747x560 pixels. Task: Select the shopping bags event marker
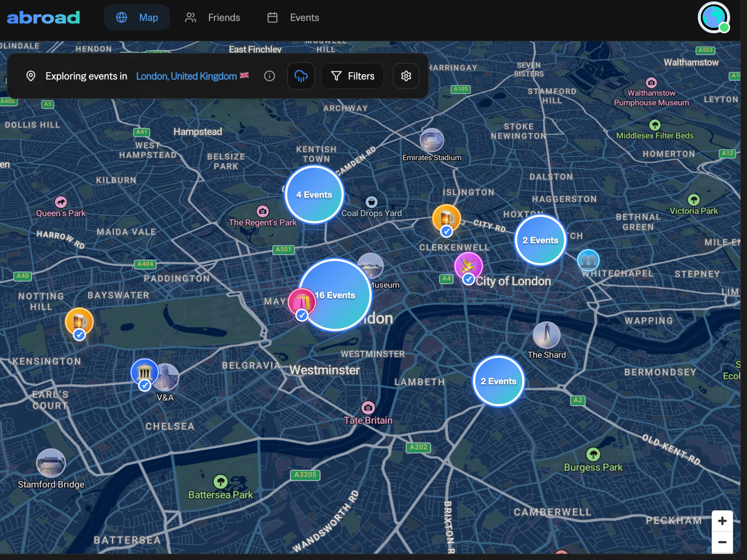pyautogui.click(x=302, y=302)
